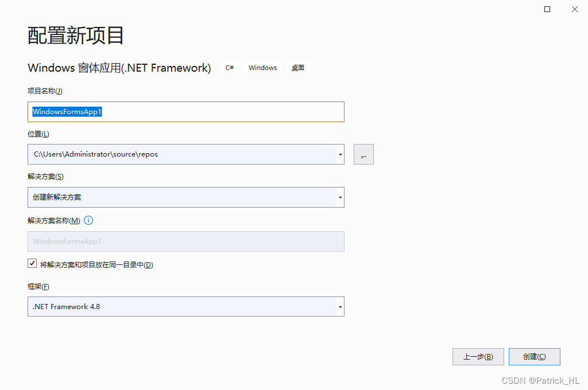Click inside the C:\Users\Administrator\source\repos path box
The image size is (588, 390).
(181, 154)
